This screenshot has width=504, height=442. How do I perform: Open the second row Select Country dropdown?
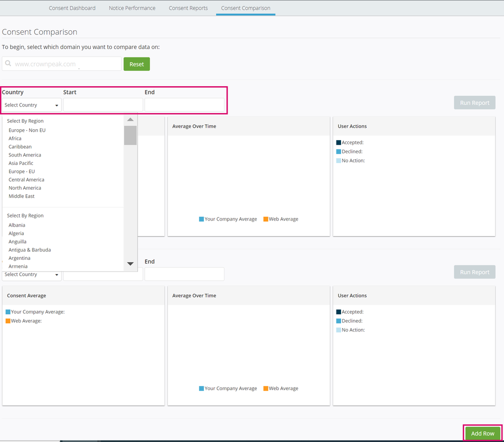(x=31, y=275)
